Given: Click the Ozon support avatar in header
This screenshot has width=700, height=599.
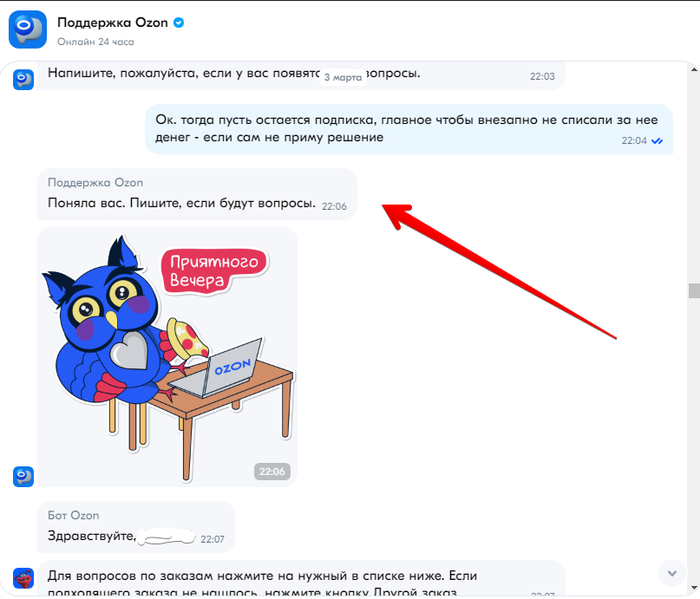Looking at the screenshot, I should coord(28,29).
